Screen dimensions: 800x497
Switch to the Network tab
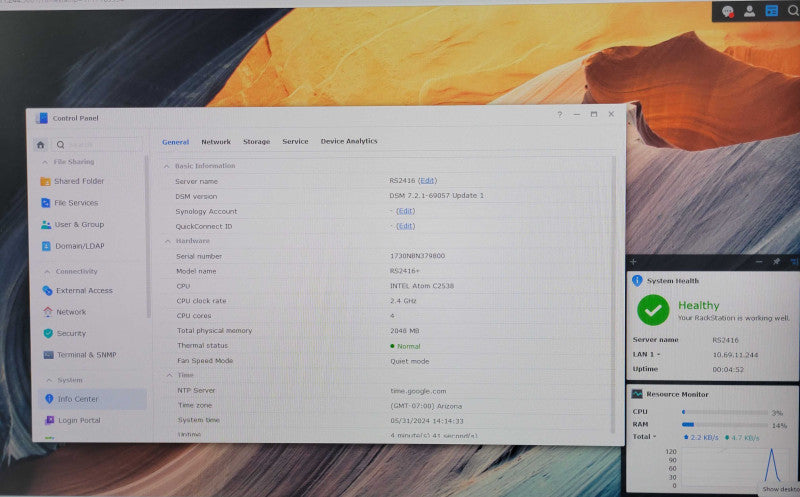(216, 142)
